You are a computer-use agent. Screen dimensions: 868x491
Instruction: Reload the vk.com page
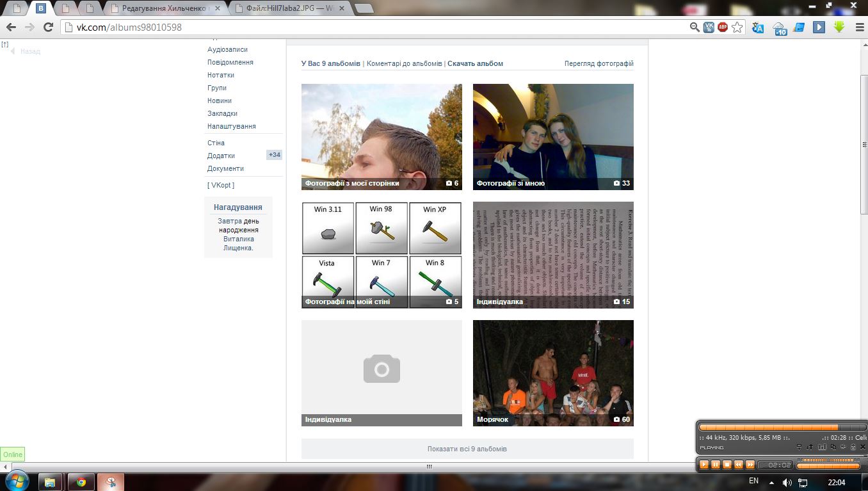coord(48,27)
